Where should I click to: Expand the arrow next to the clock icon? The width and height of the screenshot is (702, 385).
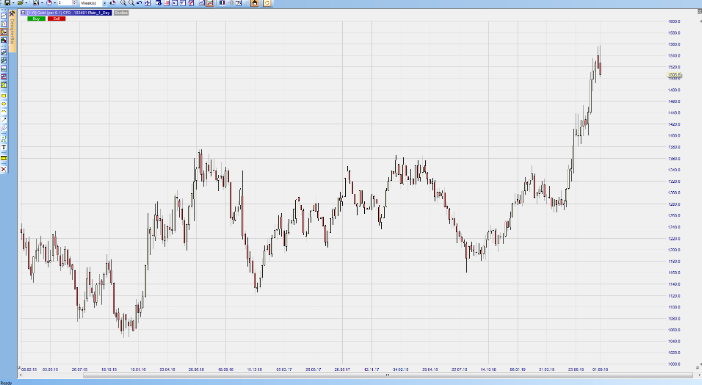pyautogui.click(x=55, y=3)
